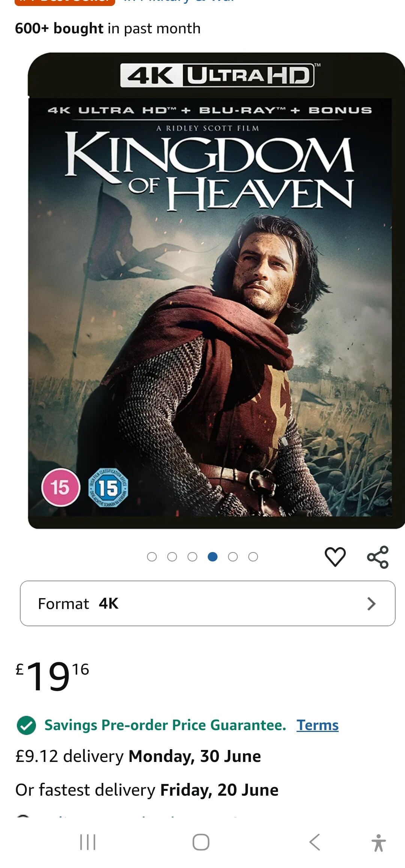
Task: Add item to wishlist with heart icon
Action: pyautogui.click(x=335, y=557)
